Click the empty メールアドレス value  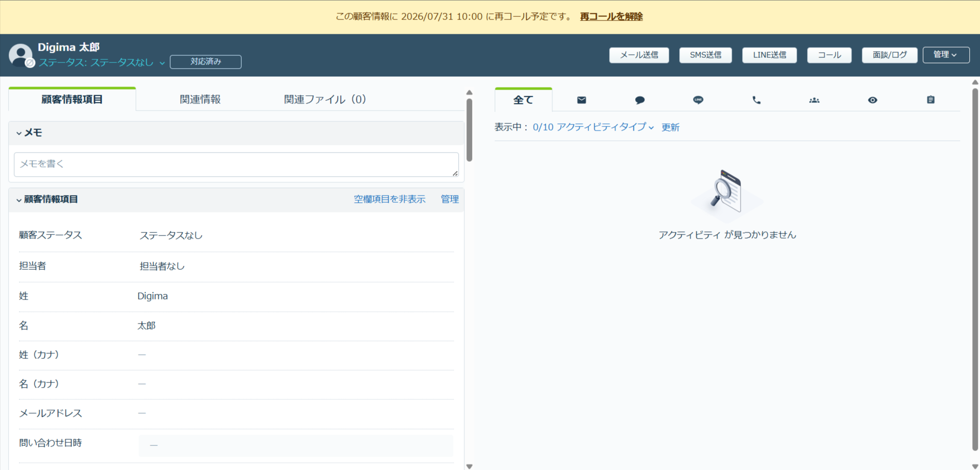142,413
